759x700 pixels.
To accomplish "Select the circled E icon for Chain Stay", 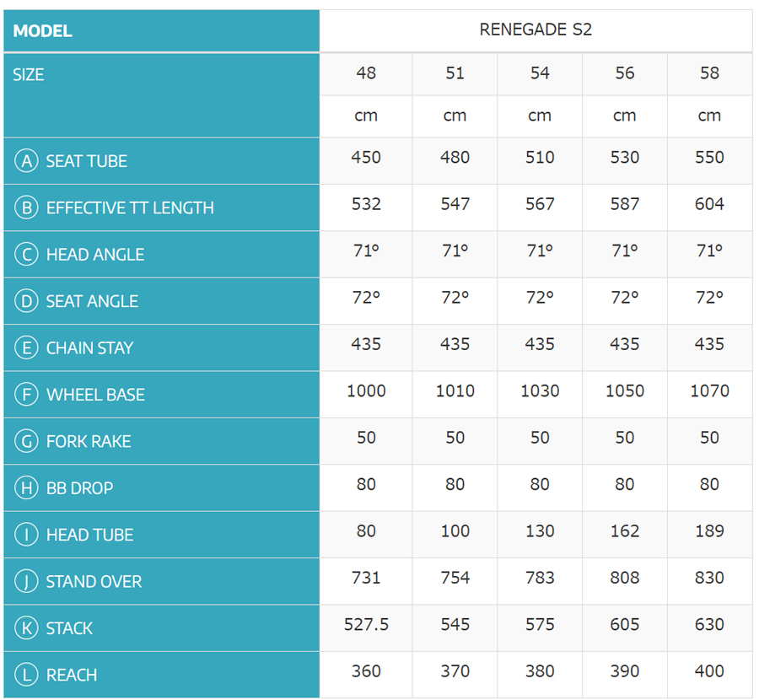I will point(27,347).
